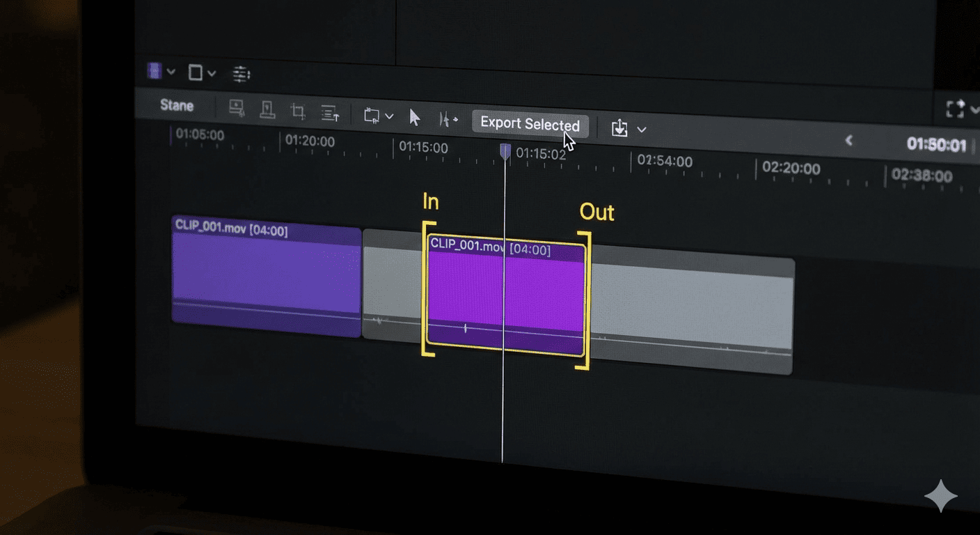Viewport: 980px width, 535px height.
Task: Click the Export Selected button
Action: pos(530,124)
